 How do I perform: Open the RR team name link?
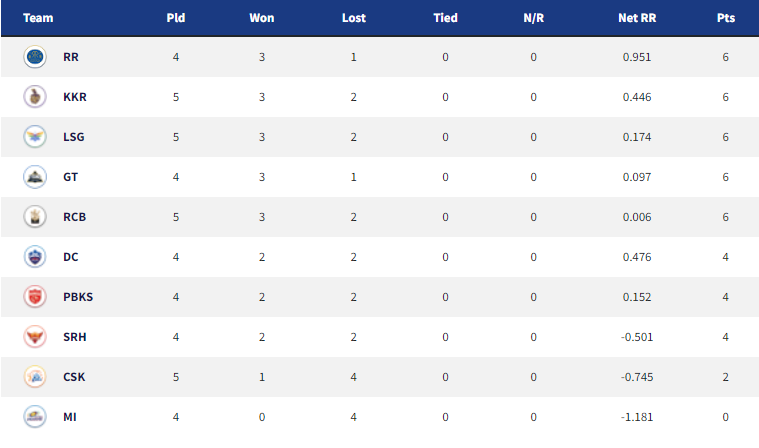click(x=71, y=57)
